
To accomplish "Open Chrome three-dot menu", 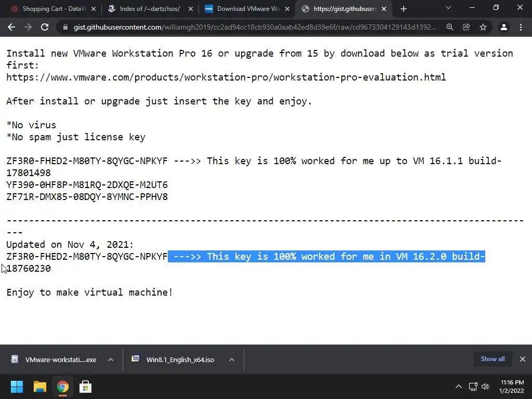I will pos(521,27).
